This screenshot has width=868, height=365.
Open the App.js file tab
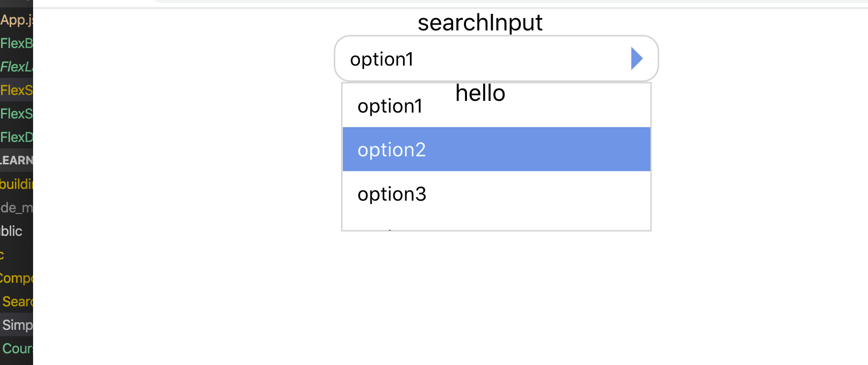16,20
